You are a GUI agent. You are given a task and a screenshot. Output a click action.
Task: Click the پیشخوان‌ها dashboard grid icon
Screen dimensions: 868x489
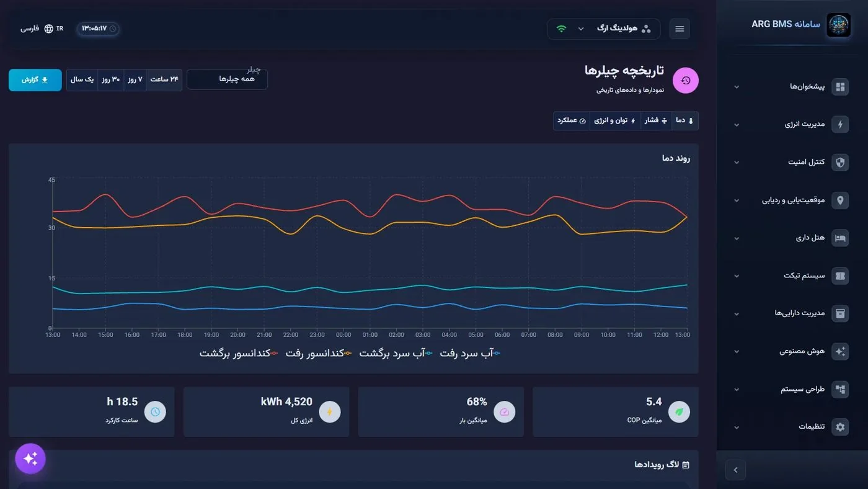pos(840,87)
